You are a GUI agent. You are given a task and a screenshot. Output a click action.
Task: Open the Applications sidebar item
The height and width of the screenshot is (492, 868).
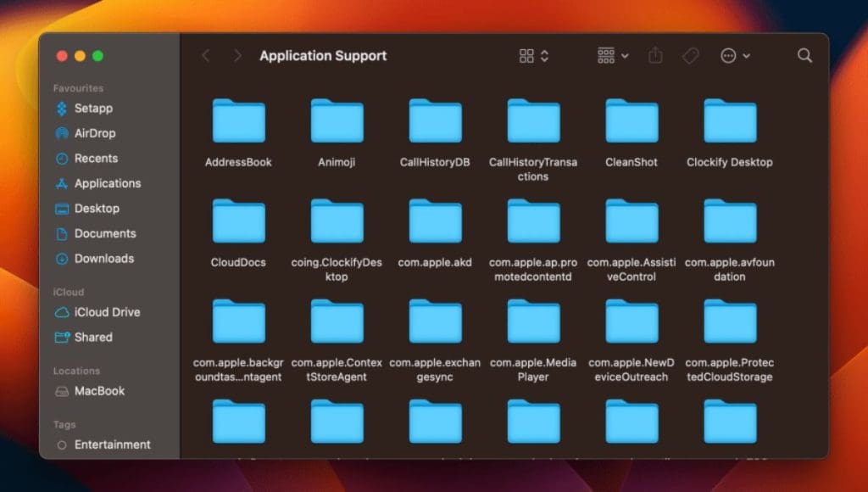click(98, 183)
